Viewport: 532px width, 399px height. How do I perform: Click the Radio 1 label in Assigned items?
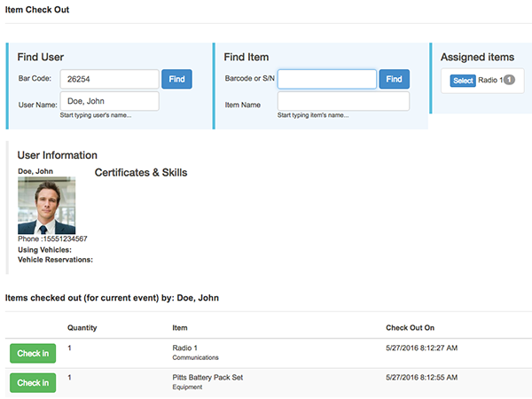click(x=490, y=80)
